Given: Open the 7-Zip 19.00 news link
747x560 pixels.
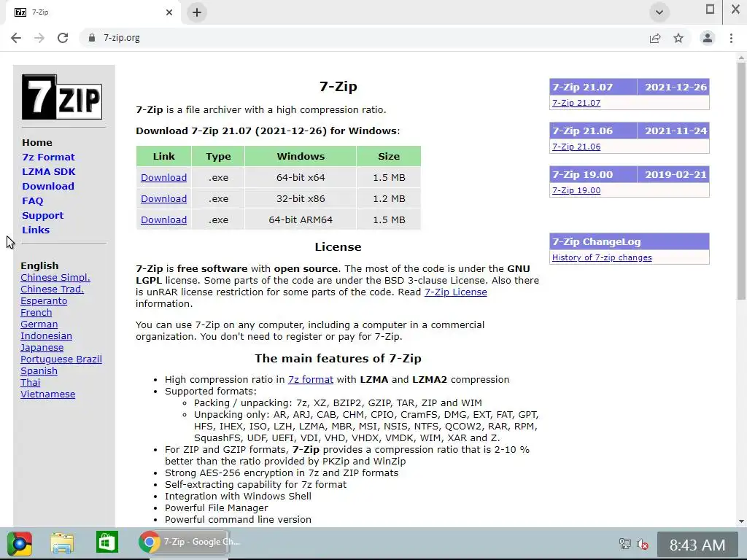Looking at the screenshot, I should 576,190.
